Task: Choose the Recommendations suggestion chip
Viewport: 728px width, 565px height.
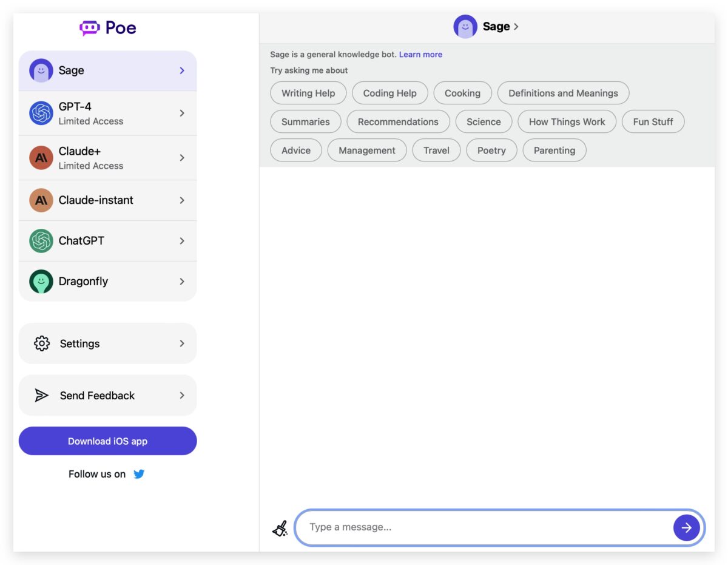Action: [398, 122]
